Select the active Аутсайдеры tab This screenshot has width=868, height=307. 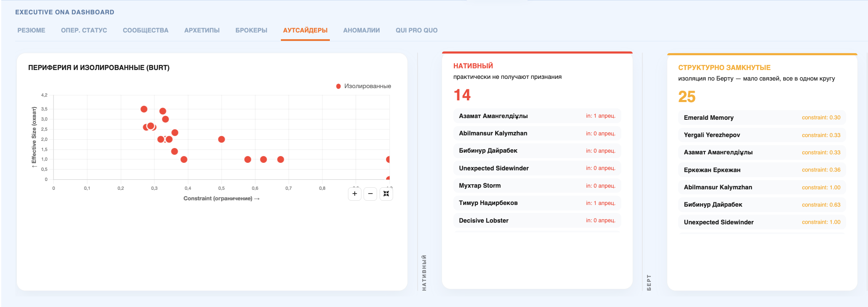tap(305, 30)
